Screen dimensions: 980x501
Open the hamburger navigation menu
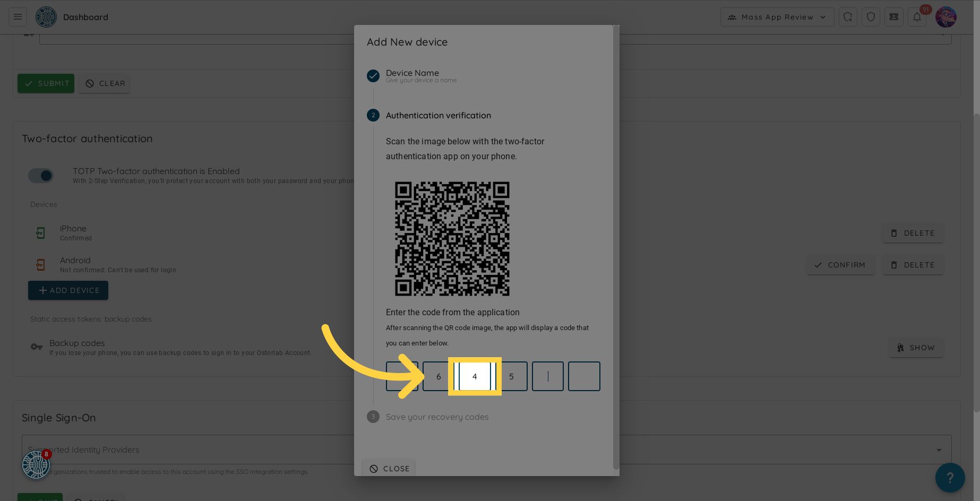pyautogui.click(x=18, y=17)
